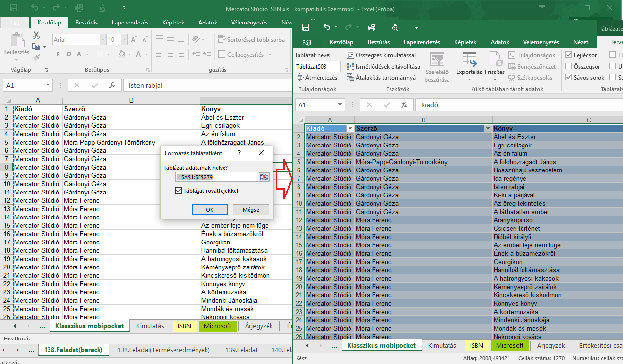Click the Copy icon in left window's clipboard group
This screenshot has width=623, height=364.
(35, 47)
